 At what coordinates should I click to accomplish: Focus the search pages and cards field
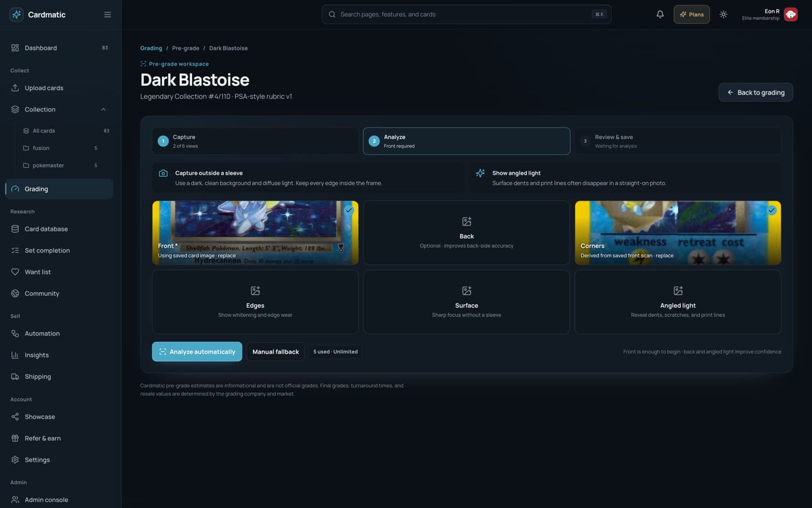point(466,15)
